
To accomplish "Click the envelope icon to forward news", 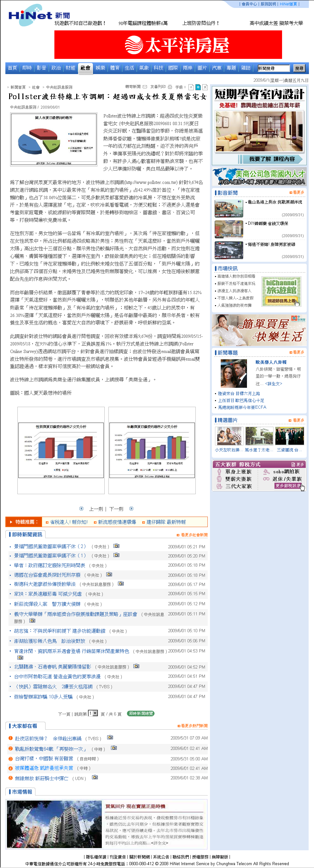I will [145, 87].
